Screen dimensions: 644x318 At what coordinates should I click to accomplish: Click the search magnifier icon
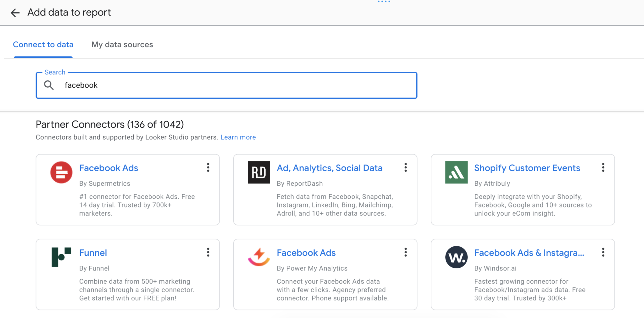(49, 85)
